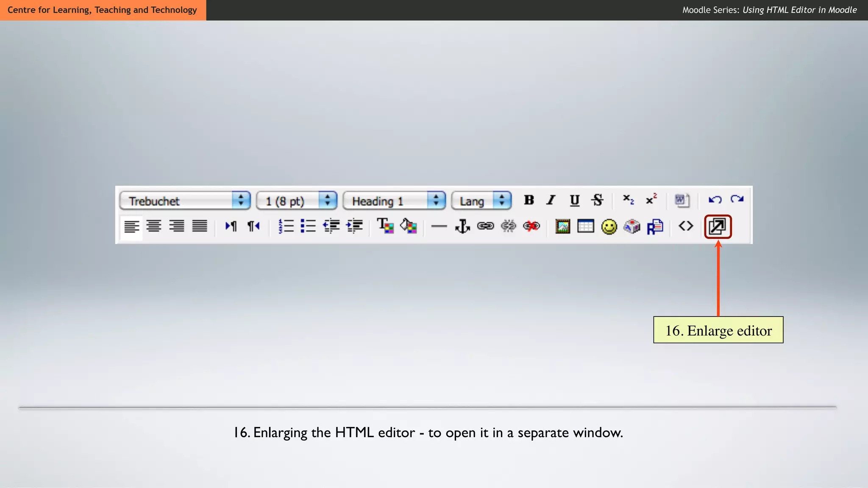This screenshot has height=488, width=868.
Task: Click the Clean Word HTML icon
Action: [682, 200]
